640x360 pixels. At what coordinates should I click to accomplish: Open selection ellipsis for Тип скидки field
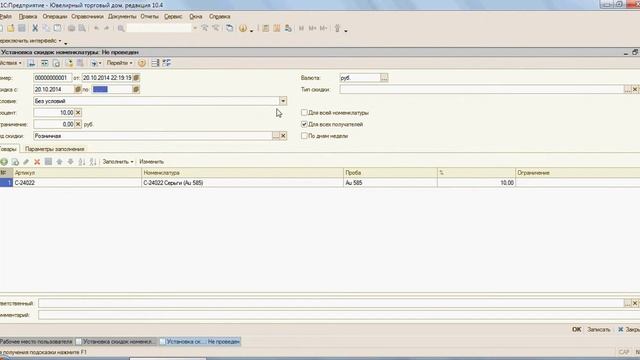(x=628, y=89)
